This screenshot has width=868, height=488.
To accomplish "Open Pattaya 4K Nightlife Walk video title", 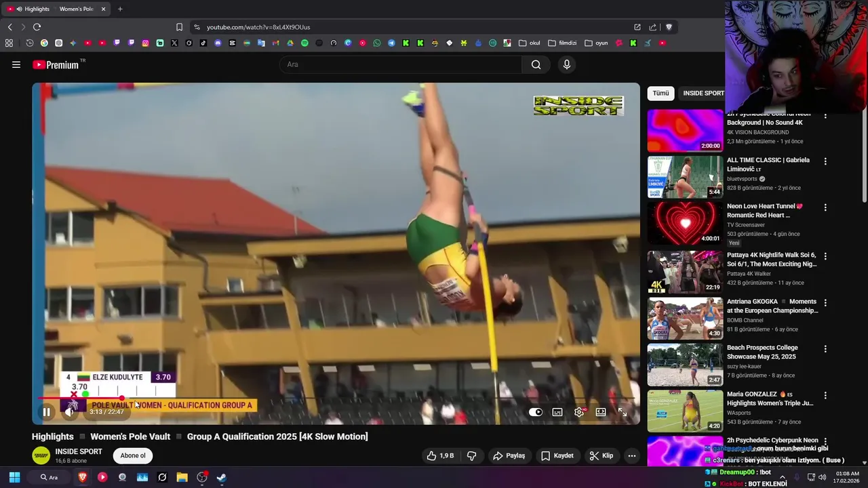I will [772, 260].
